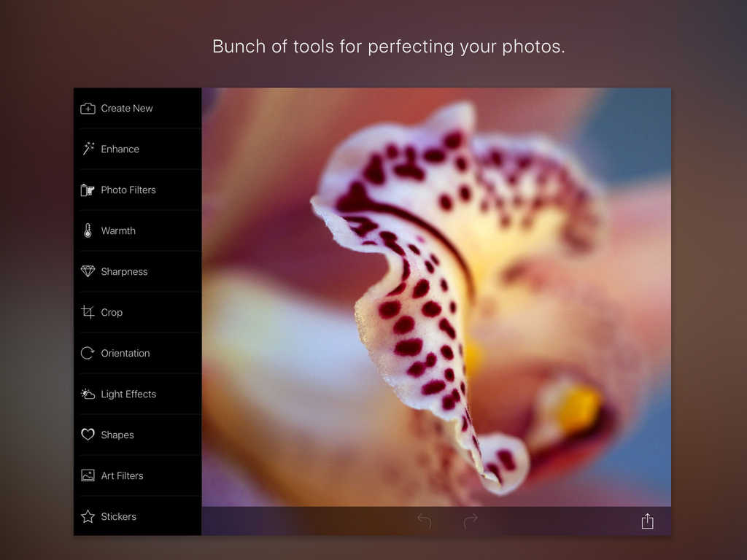Tap the Shapes heart icon

(x=88, y=435)
